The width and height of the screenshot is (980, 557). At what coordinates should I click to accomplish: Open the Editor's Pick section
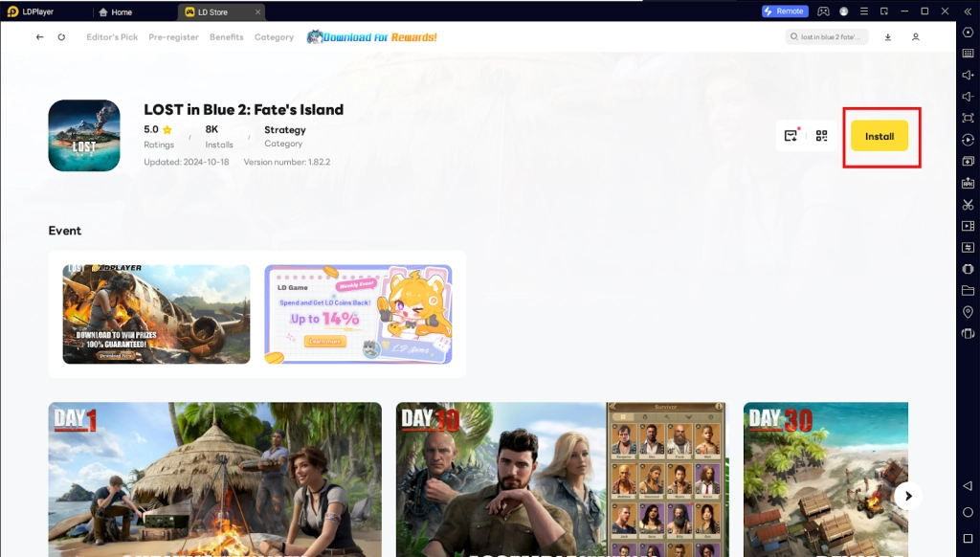pyautogui.click(x=112, y=37)
